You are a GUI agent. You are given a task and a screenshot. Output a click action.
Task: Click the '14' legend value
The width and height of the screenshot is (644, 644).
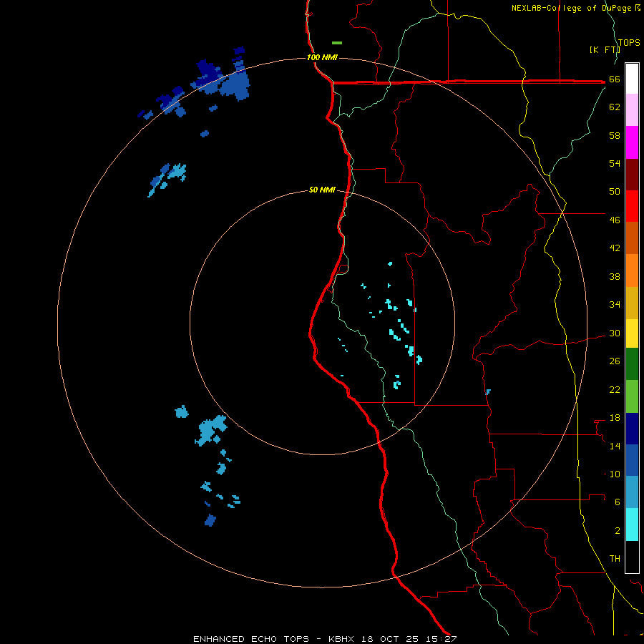coord(615,446)
